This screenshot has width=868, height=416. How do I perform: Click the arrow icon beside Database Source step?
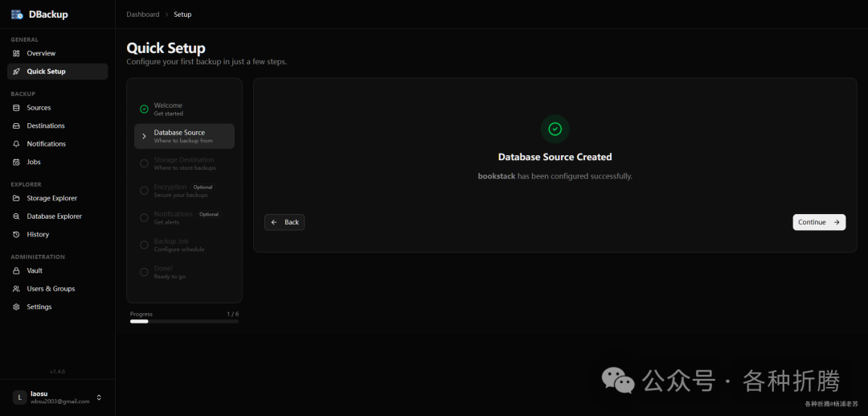click(144, 136)
